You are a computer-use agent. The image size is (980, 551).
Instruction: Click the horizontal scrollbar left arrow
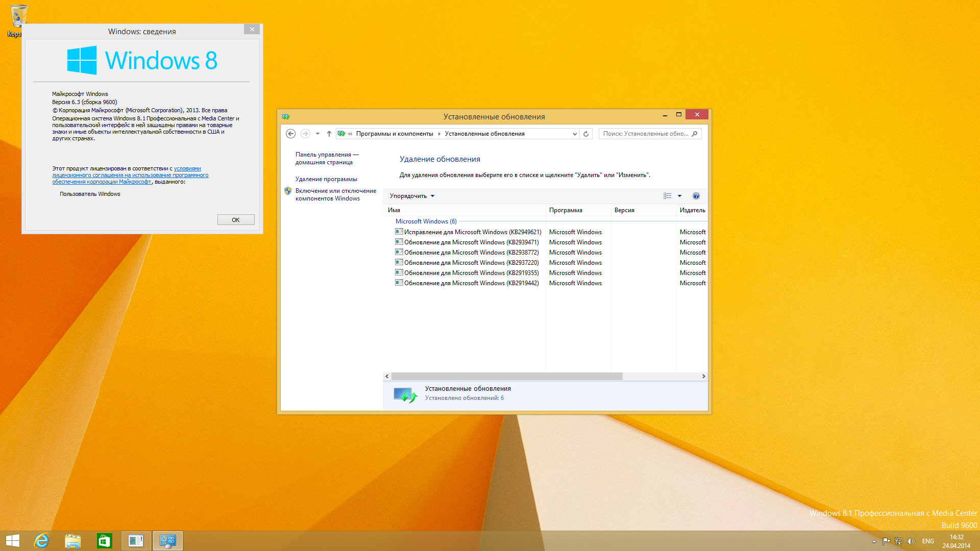tap(387, 377)
